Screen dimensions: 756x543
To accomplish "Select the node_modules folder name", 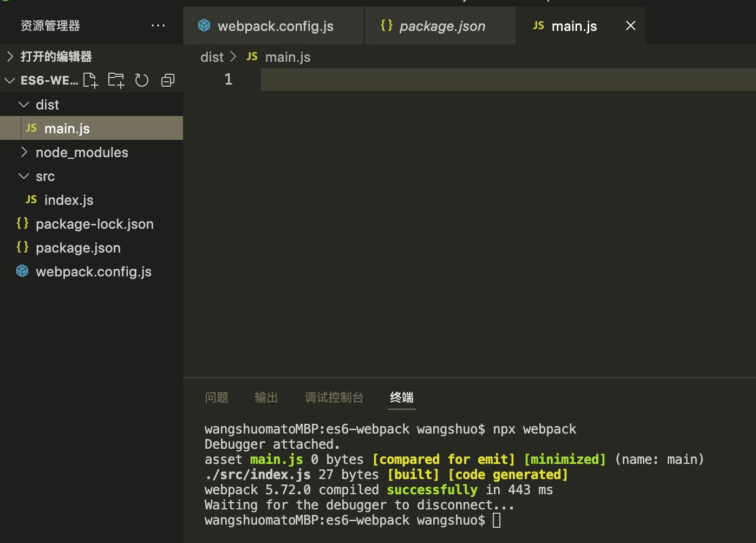I will 82,152.
